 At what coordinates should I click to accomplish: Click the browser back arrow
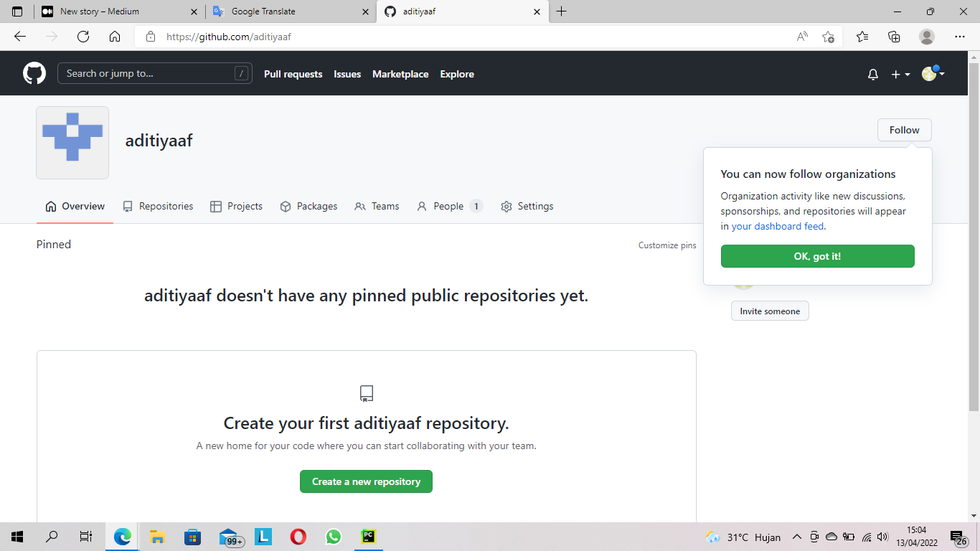coord(19,36)
